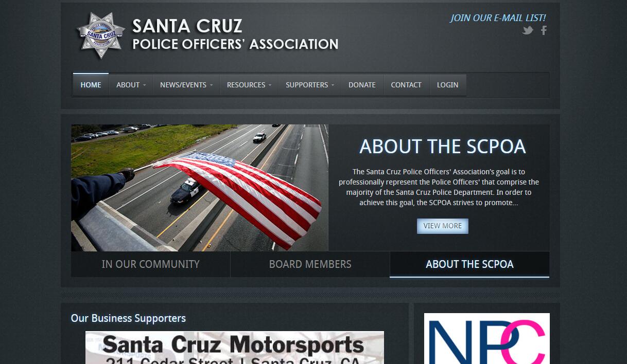The image size is (627, 364).
Task: Open the Facebook icon link
Action: coord(544,30)
